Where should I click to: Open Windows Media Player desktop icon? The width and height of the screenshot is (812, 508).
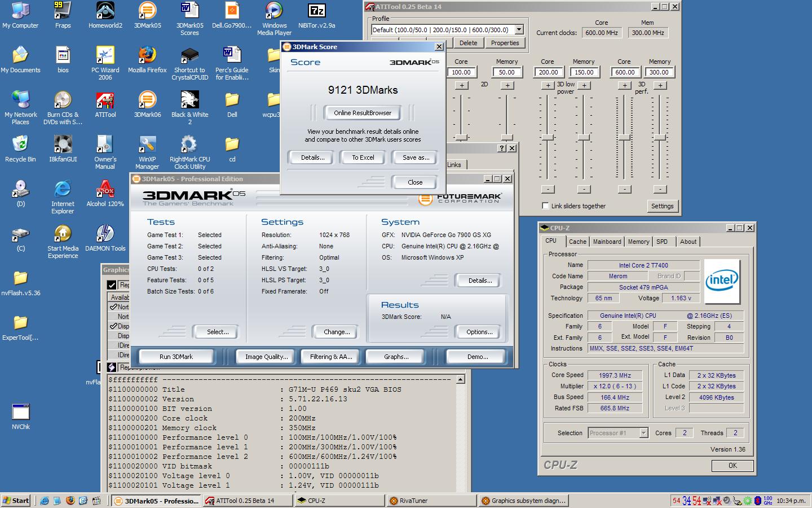tap(274, 18)
